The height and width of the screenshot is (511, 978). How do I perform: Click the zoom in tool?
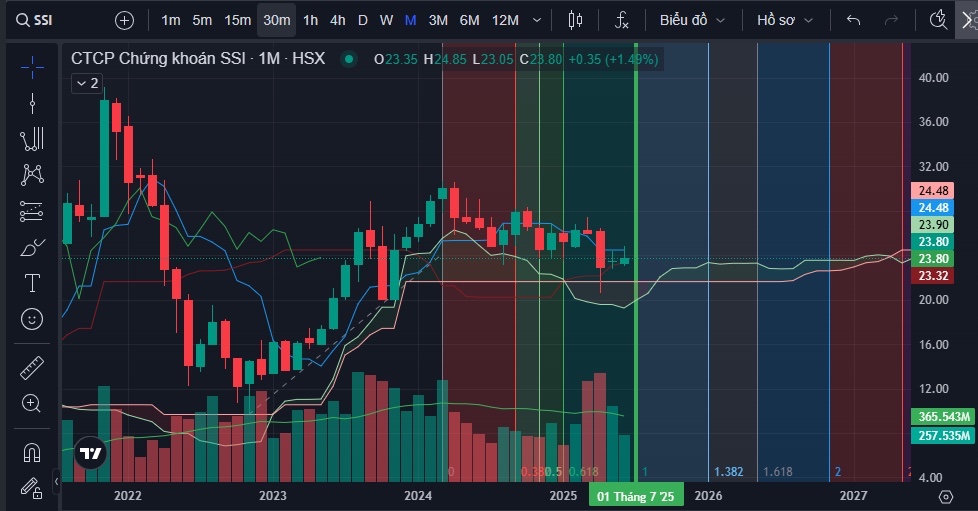[x=32, y=404]
